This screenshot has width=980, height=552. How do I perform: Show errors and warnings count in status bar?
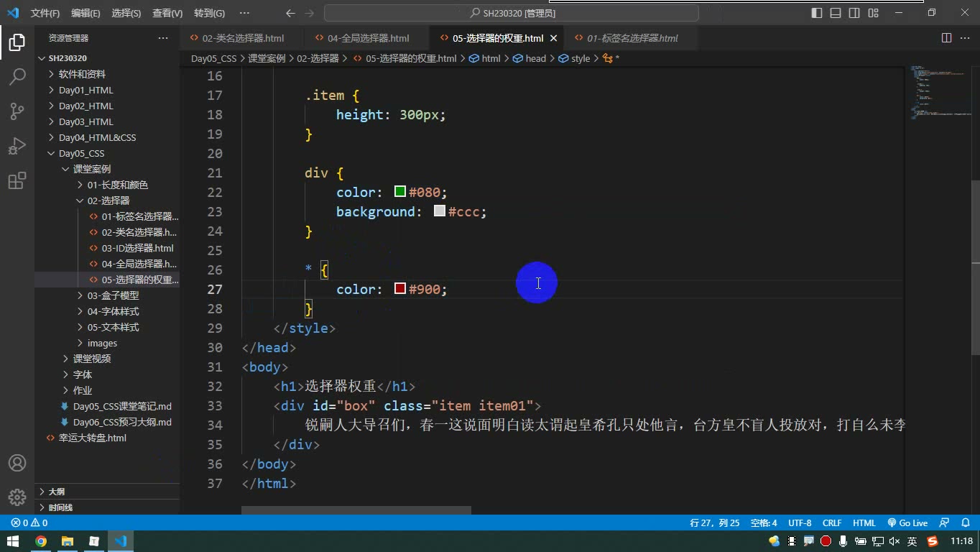(x=29, y=523)
